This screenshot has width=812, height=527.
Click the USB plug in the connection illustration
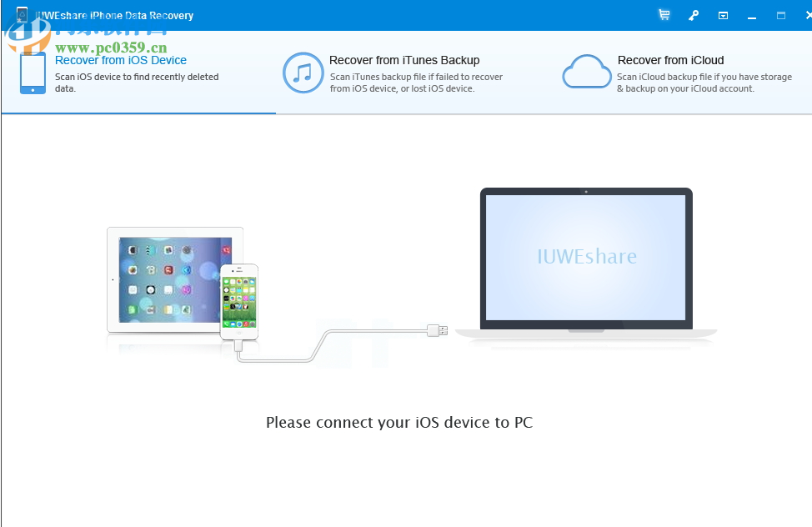pyautogui.click(x=438, y=330)
